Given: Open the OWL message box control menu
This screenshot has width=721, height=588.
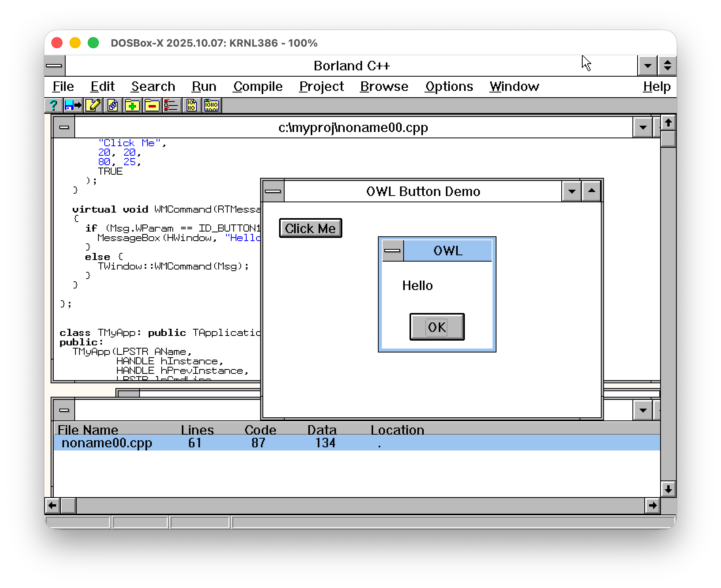Looking at the screenshot, I should pyautogui.click(x=393, y=251).
